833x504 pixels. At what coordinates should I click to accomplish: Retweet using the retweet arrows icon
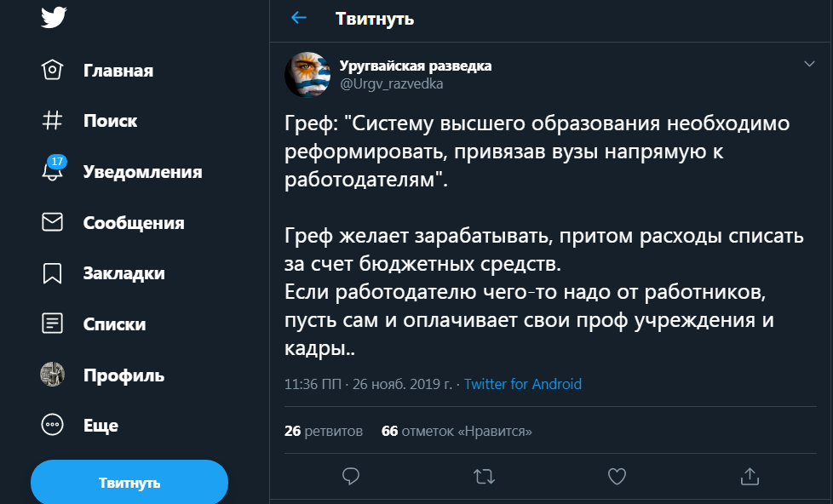click(x=484, y=475)
